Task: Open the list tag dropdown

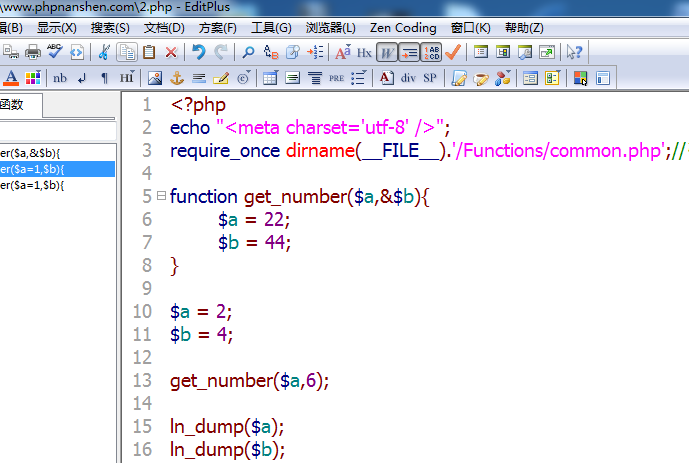Action: click(359, 78)
